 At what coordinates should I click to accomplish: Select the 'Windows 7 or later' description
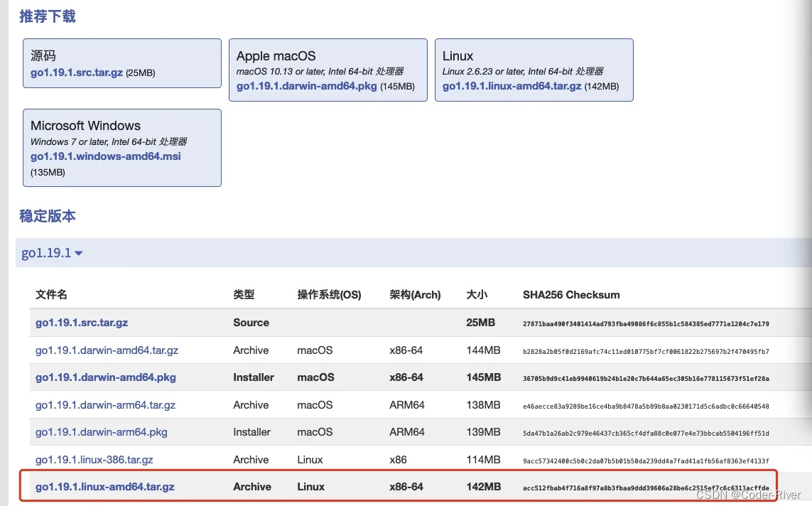click(x=109, y=142)
